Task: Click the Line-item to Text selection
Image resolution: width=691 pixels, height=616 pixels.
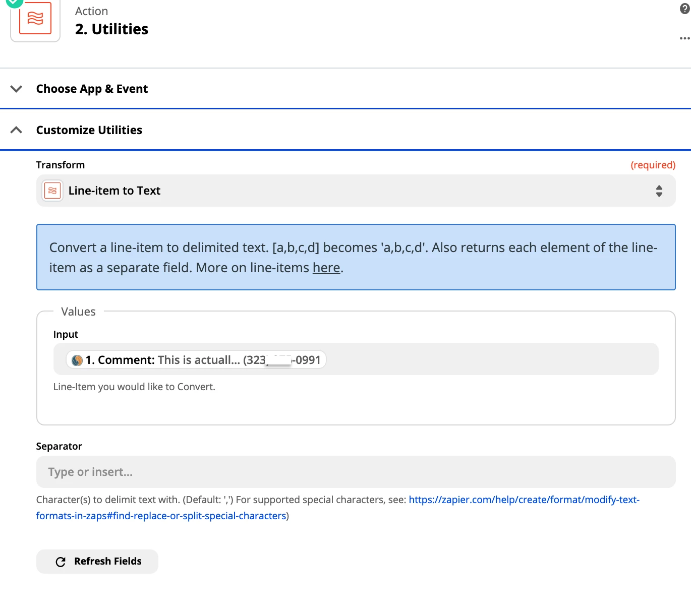Action: point(114,191)
